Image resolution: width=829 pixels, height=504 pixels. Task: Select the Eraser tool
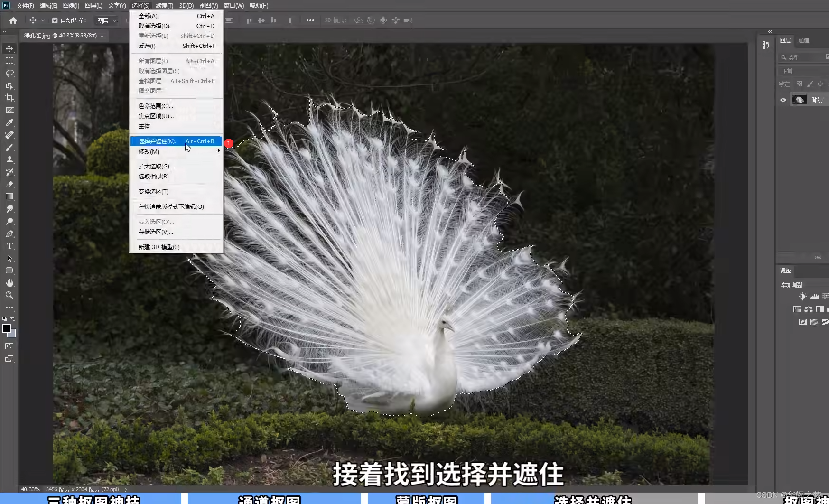click(9, 185)
